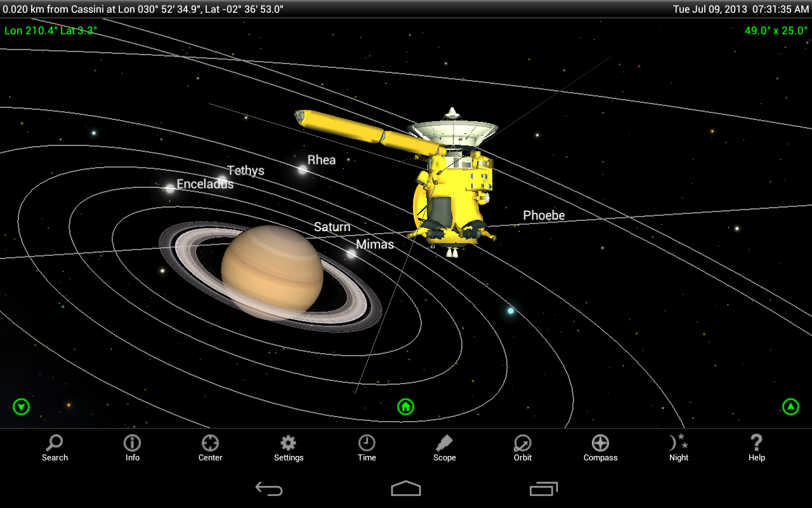Tap the Enceladus moon label
This screenshot has height=508, width=812.
205,184
